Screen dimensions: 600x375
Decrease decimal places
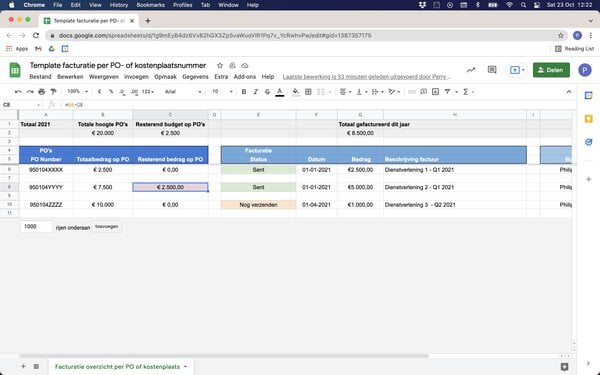(x=122, y=92)
